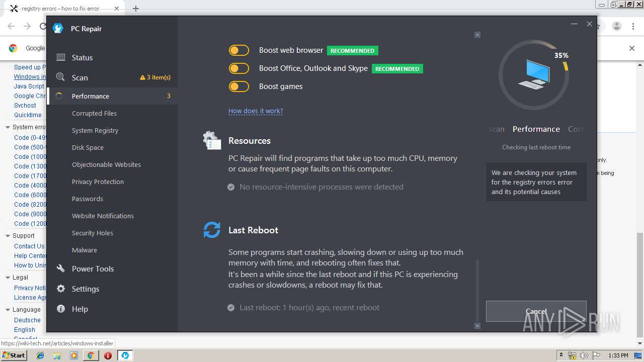Cancel the running scan
Image resolution: width=644 pixels, height=362 pixels.
(536, 311)
